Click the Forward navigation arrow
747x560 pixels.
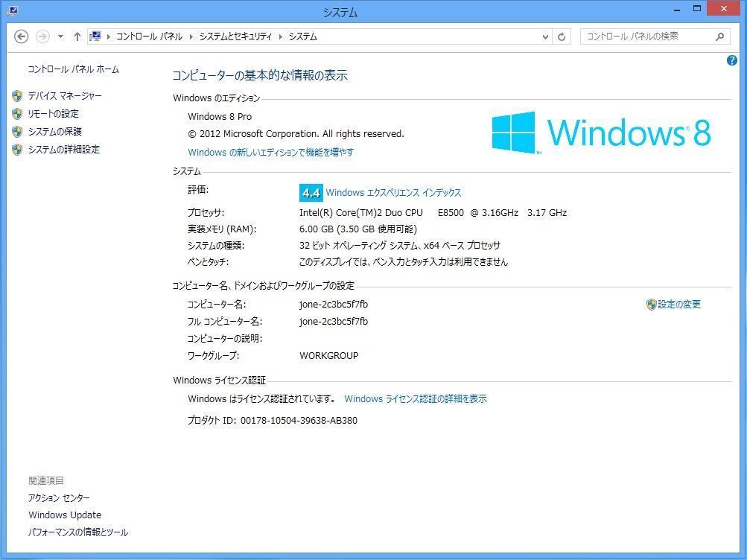42,36
